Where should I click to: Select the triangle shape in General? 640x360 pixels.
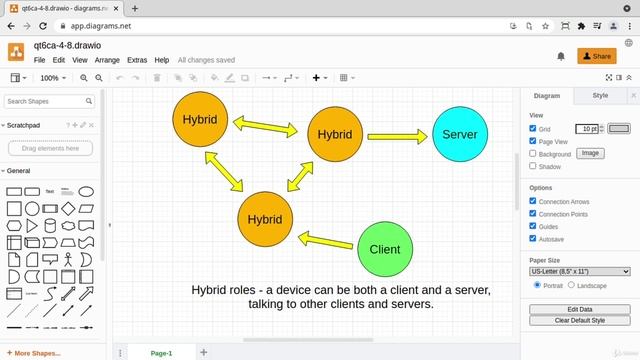32,226
